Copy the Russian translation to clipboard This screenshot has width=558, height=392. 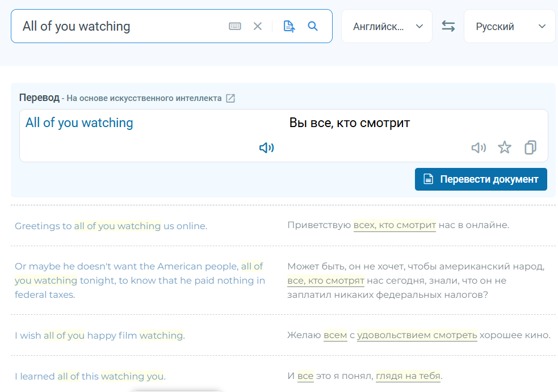[530, 148]
